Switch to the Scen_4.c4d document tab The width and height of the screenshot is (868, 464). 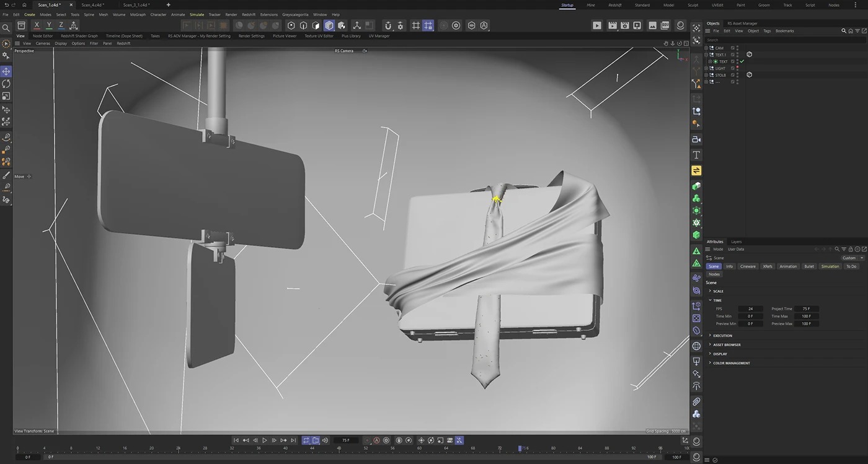pos(92,5)
